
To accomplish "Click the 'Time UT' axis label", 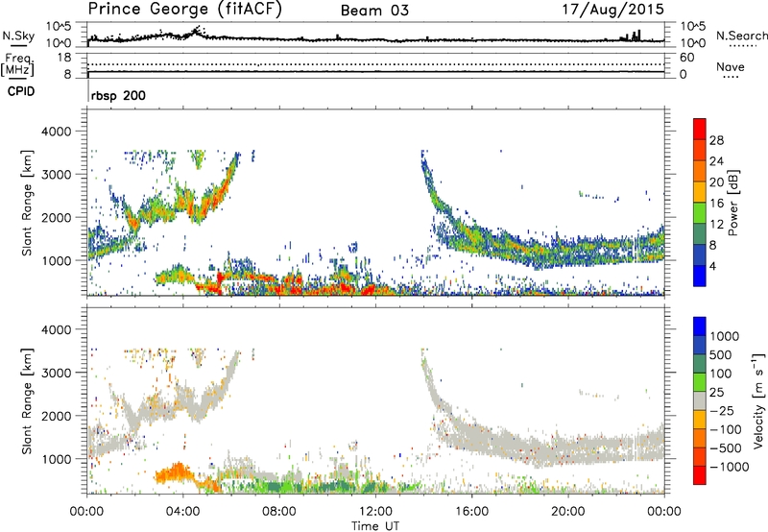I will coord(375,525).
